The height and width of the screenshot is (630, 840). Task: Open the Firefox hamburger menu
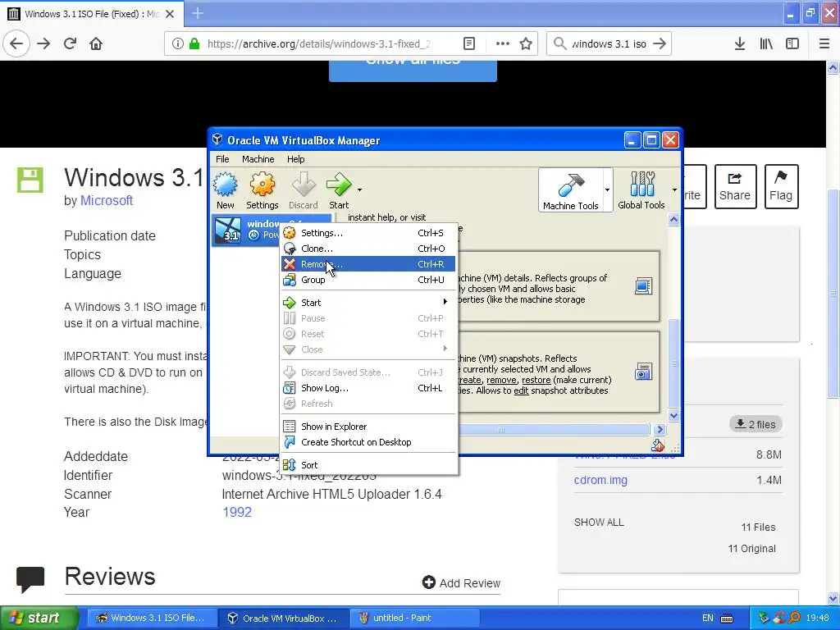tap(824, 44)
